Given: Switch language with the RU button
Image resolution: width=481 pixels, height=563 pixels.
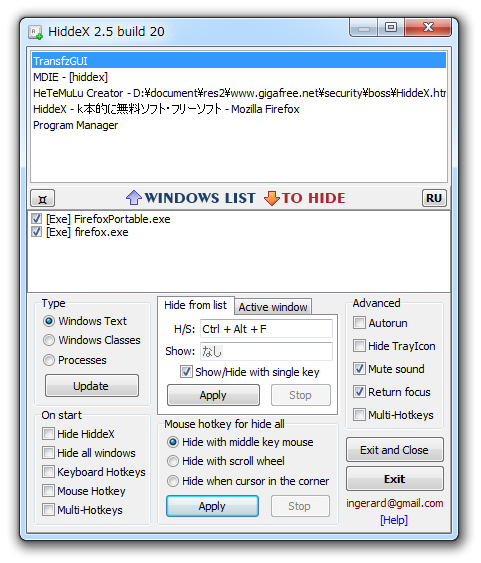Looking at the screenshot, I should pyautogui.click(x=434, y=198).
